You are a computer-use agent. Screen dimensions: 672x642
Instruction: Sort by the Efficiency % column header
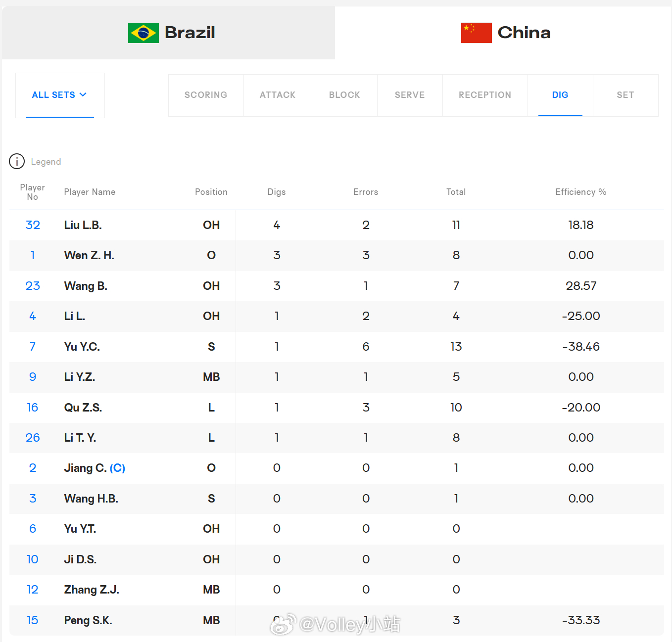[580, 192]
